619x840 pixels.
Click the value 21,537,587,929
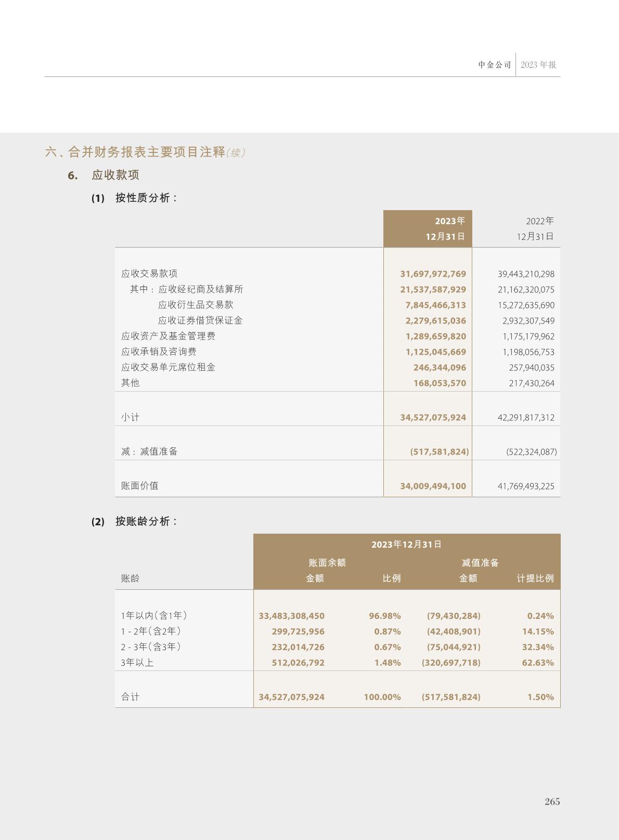click(433, 290)
